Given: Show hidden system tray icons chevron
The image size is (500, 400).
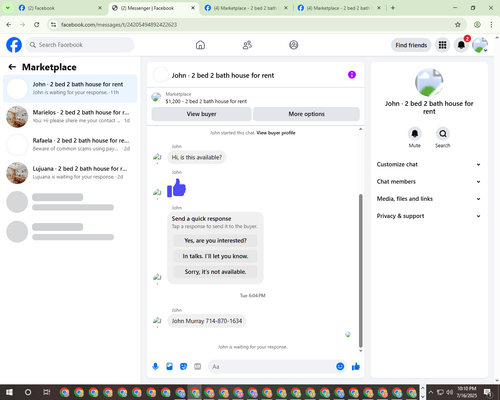Looking at the screenshot, I should (x=430, y=392).
